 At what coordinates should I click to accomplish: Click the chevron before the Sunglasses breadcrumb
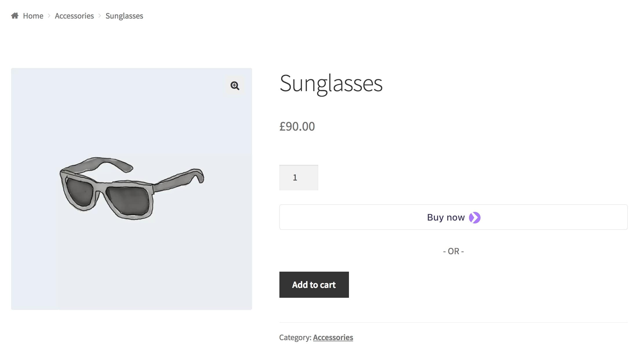point(100,16)
